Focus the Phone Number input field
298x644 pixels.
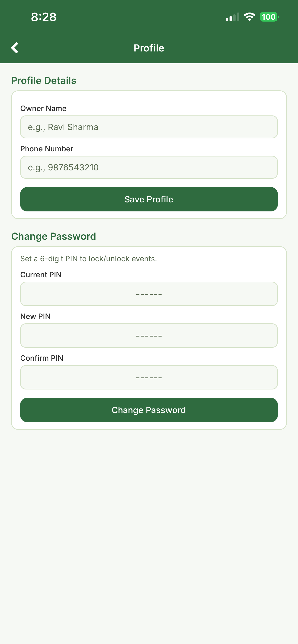pyautogui.click(x=149, y=167)
